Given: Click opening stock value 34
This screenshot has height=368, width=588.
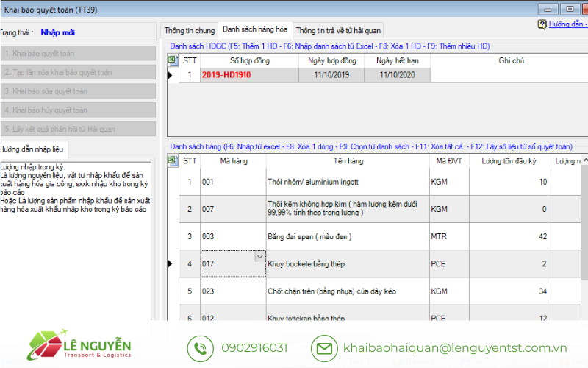Looking at the screenshot, I should 508,291.
